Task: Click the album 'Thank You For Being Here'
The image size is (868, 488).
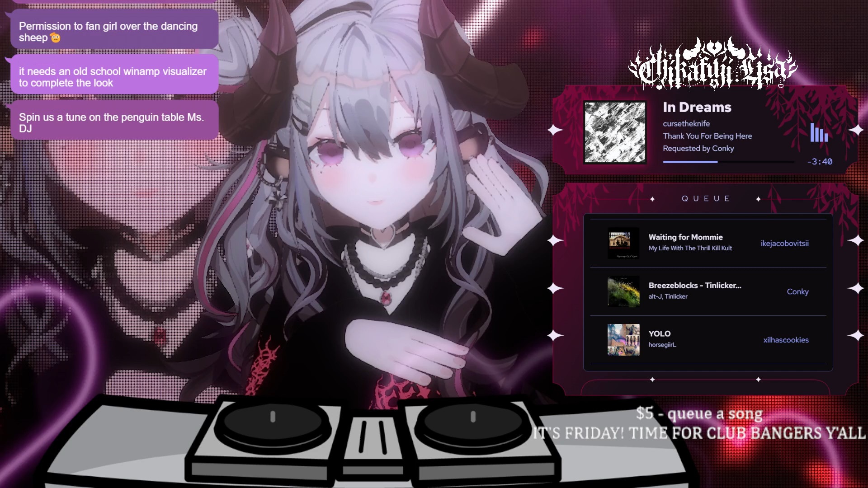Action: click(708, 136)
